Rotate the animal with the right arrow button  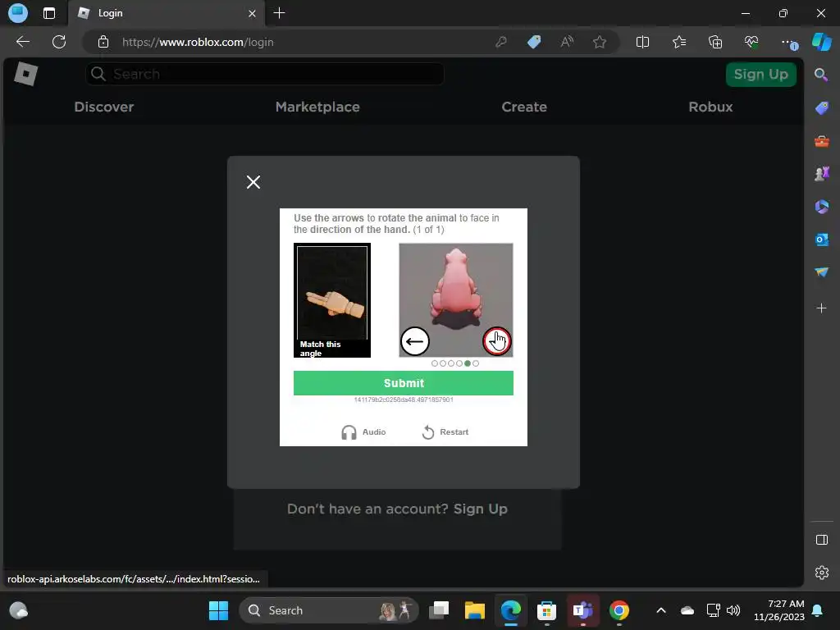(x=497, y=341)
